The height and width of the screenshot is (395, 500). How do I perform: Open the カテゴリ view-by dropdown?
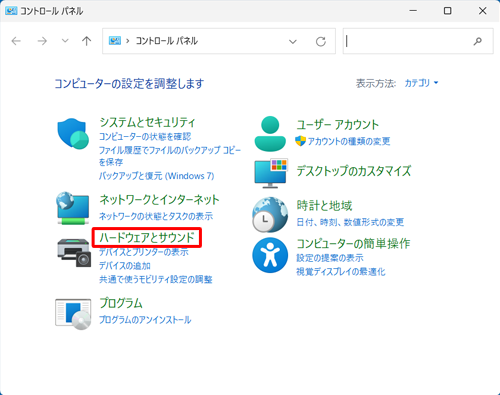point(421,83)
